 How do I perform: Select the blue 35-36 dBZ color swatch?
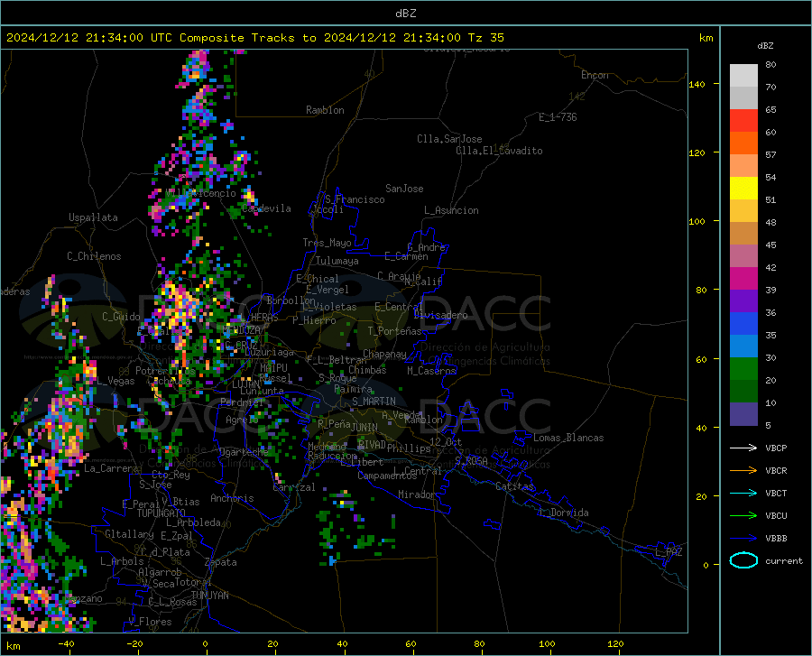(x=743, y=324)
